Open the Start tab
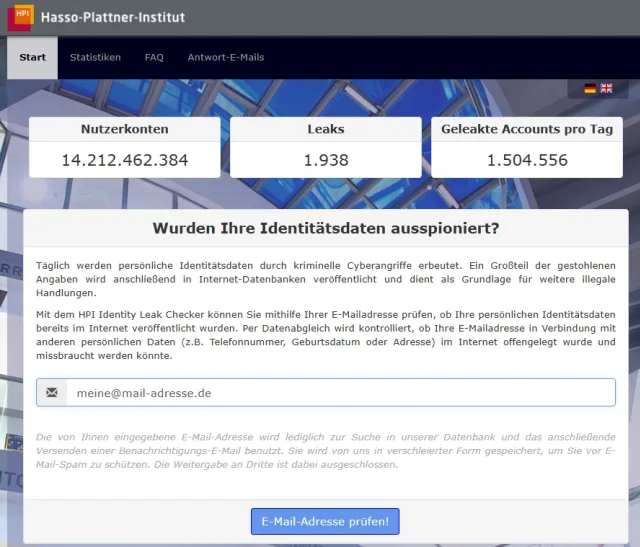Image resolution: width=640 pixels, height=547 pixels. pos(32,58)
